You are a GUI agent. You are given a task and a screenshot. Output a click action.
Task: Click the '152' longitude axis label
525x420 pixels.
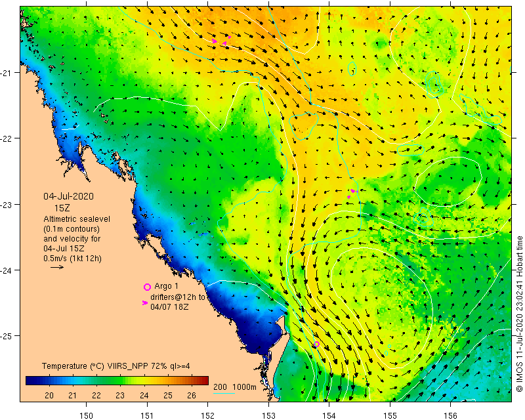[x=208, y=416]
